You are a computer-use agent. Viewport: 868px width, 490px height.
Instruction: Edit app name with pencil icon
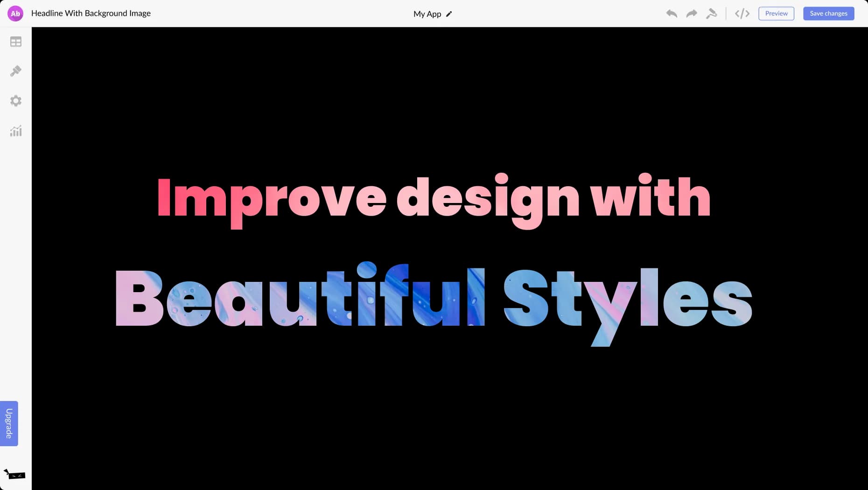pos(449,14)
